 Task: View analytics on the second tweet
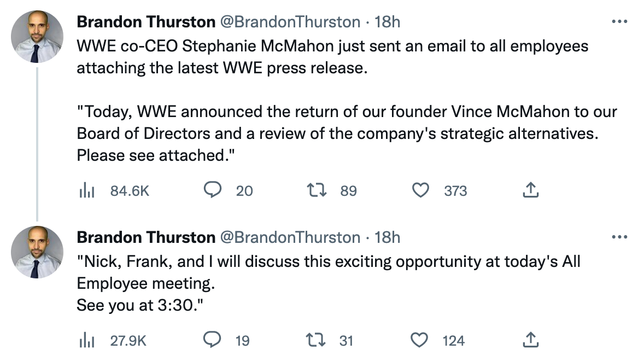(87, 339)
